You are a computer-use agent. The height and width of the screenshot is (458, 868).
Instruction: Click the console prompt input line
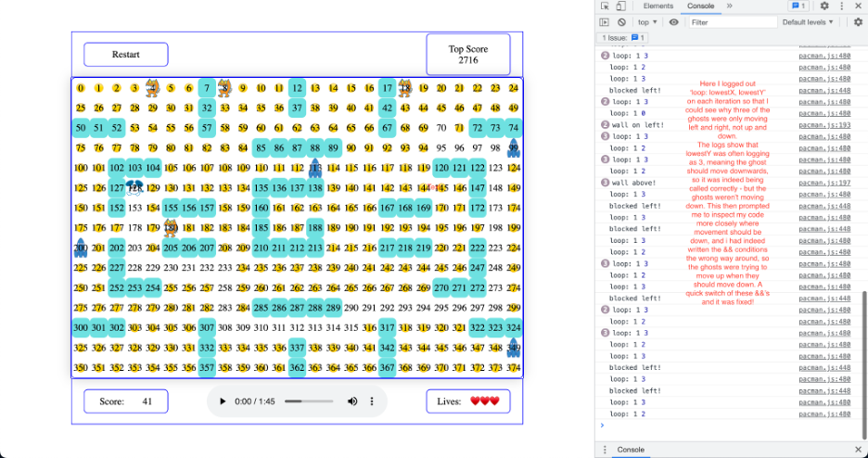point(731,426)
